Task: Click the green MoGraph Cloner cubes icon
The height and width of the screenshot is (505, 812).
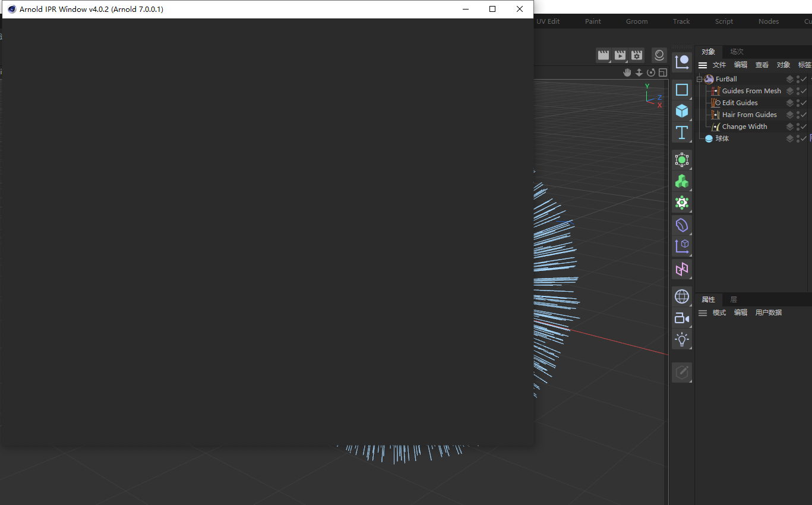Action: pyautogui.click(x=682, y=181)
